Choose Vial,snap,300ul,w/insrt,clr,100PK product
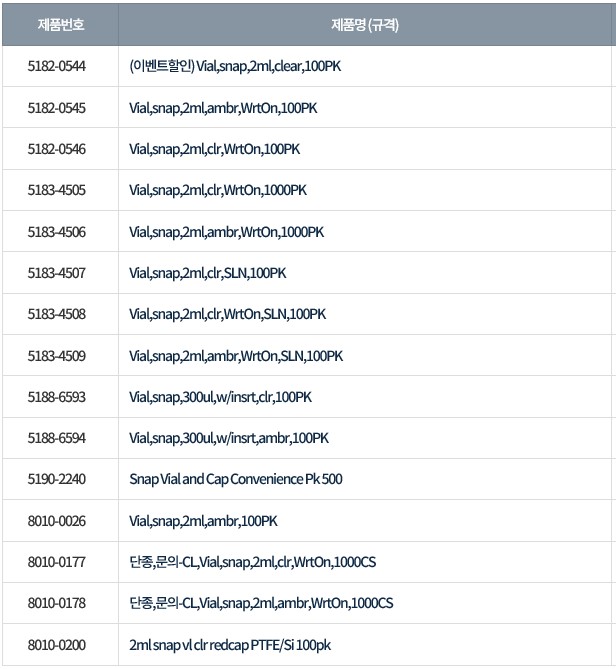Screen dimensions: 616x669 [220, 397]
